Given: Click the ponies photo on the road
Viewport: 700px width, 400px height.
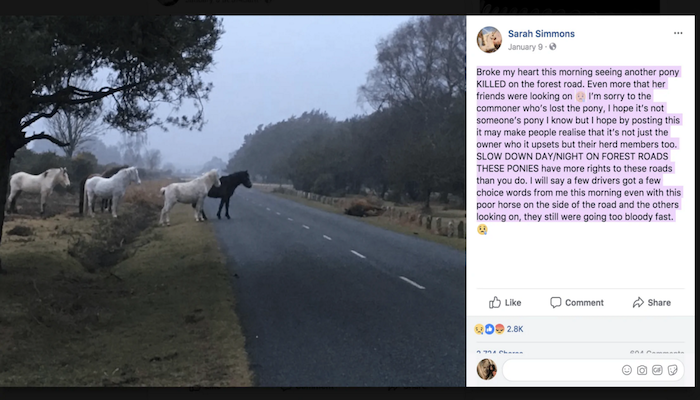Looking at the screenshot, I should (233, 201).
